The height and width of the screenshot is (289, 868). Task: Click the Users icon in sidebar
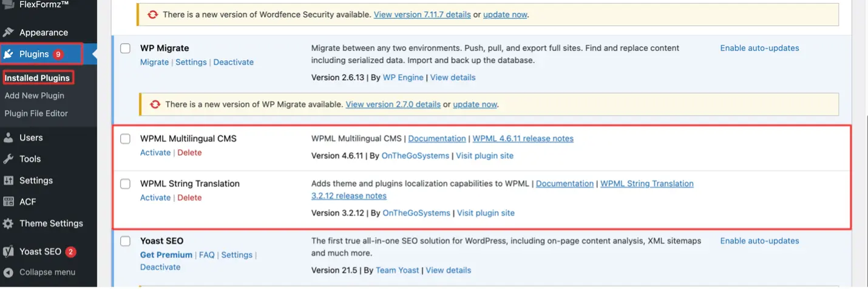(x=8, y=138)
